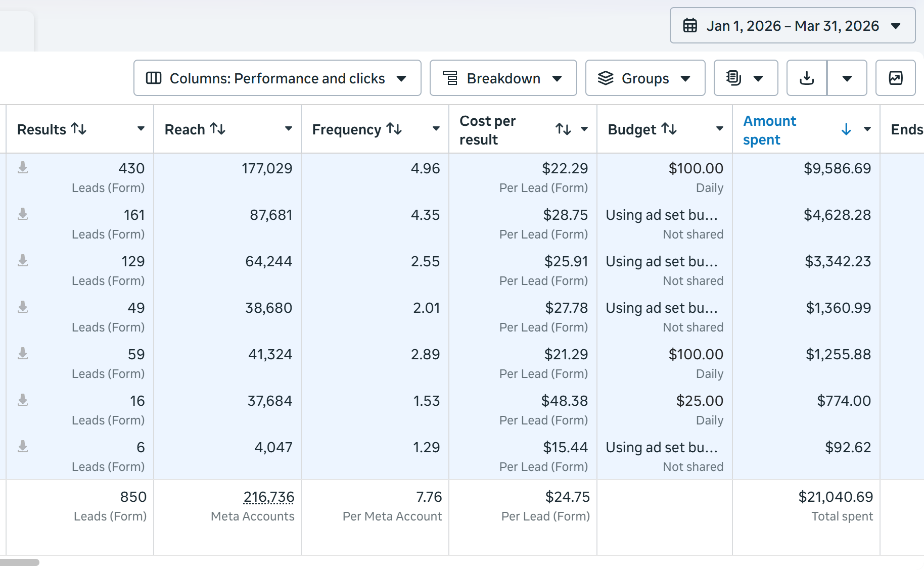Click the $100.00 budget in the $9,586.69 row
Image resolution: width=924 pixels, height=570 pixels.
(696, 168)
